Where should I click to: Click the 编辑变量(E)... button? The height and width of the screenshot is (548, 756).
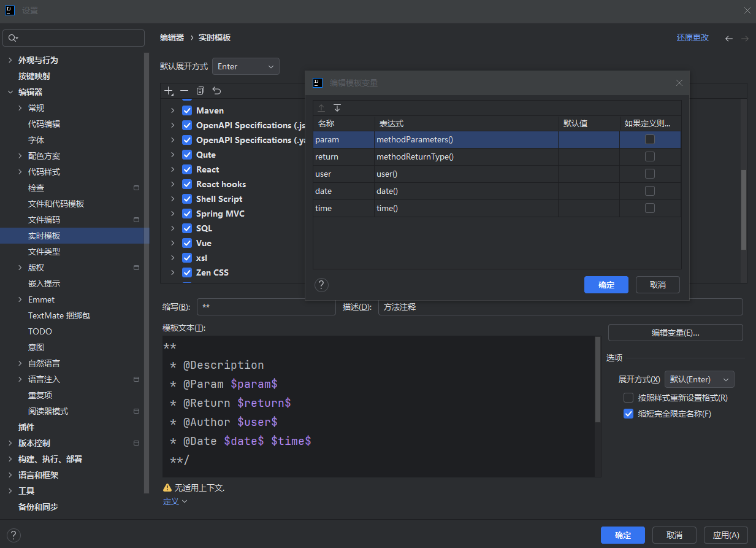[675, 333]
